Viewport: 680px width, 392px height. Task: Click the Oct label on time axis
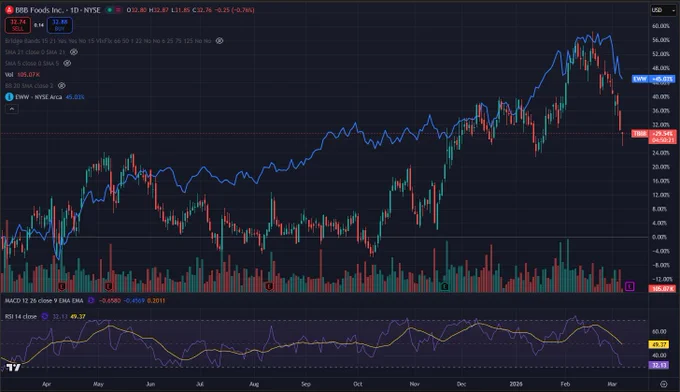[357, 384]
